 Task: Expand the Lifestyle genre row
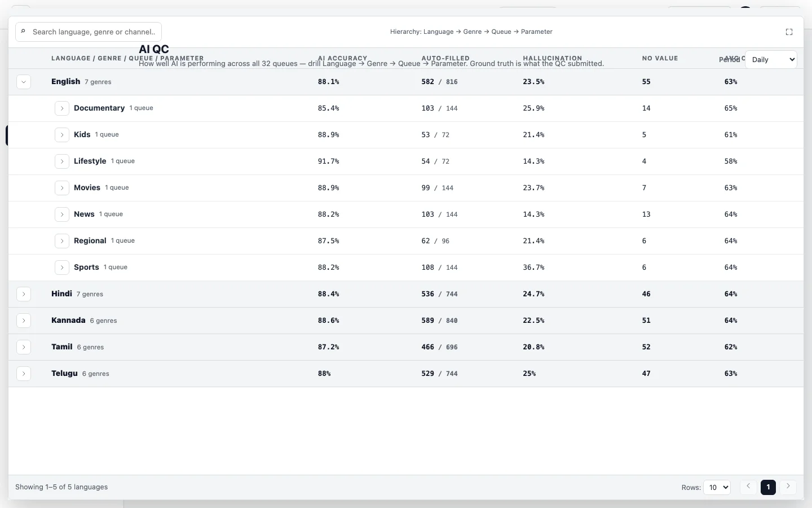click(62, 161)
